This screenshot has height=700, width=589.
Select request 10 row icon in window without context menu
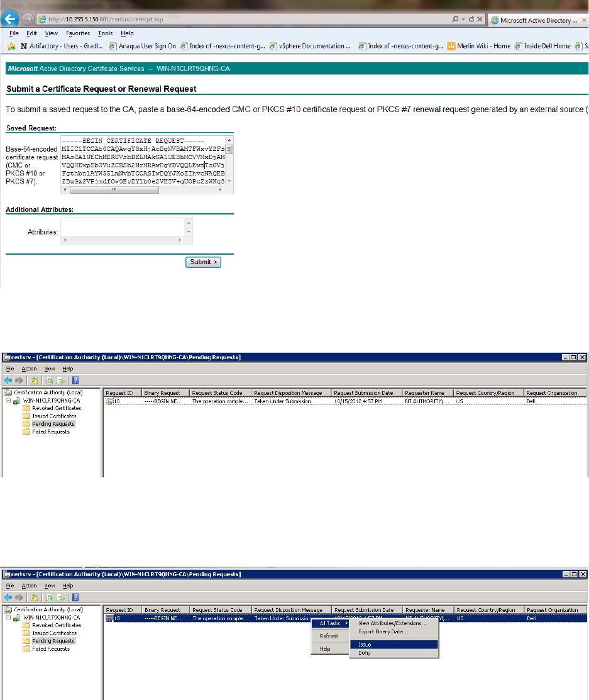109,402
